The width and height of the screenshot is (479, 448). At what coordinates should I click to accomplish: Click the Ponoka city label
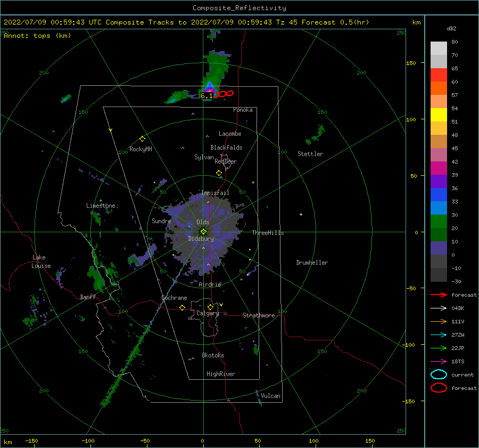(243, 110)
